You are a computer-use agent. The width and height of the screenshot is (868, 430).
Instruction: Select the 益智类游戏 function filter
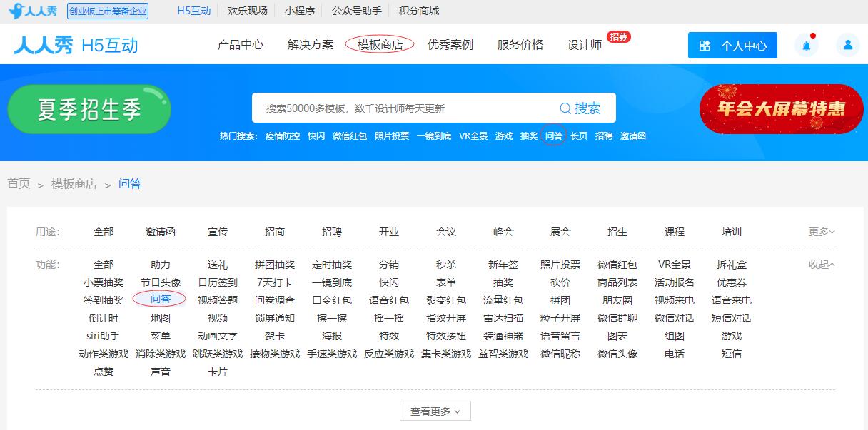click(503, 354)
